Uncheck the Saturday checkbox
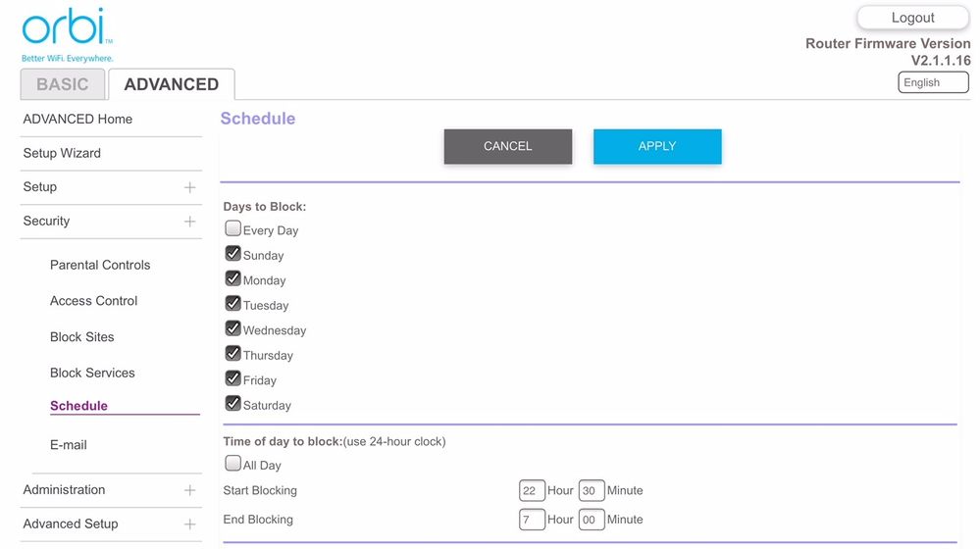Viewport: 980px width, 549px height. (x=233, y=403)
